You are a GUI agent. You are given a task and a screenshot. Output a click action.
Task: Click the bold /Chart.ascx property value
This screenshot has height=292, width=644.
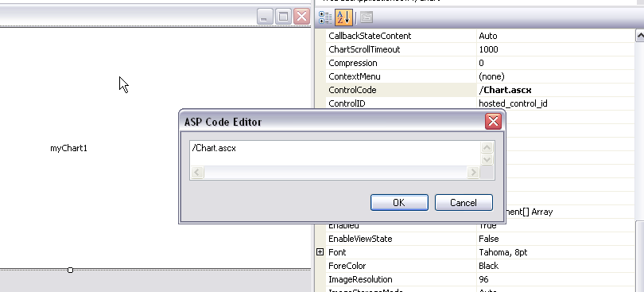point(505,90)
